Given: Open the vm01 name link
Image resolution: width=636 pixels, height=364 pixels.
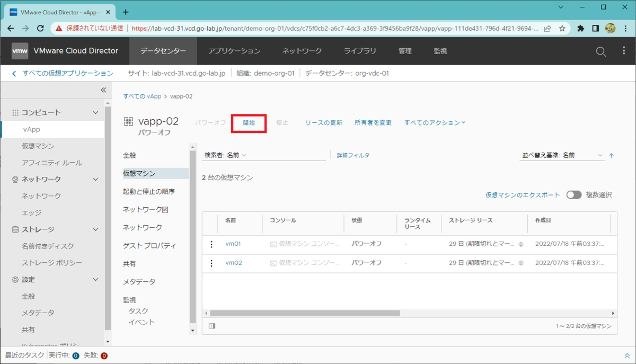Looking at the screenshot, I should [x=233, y=244].
